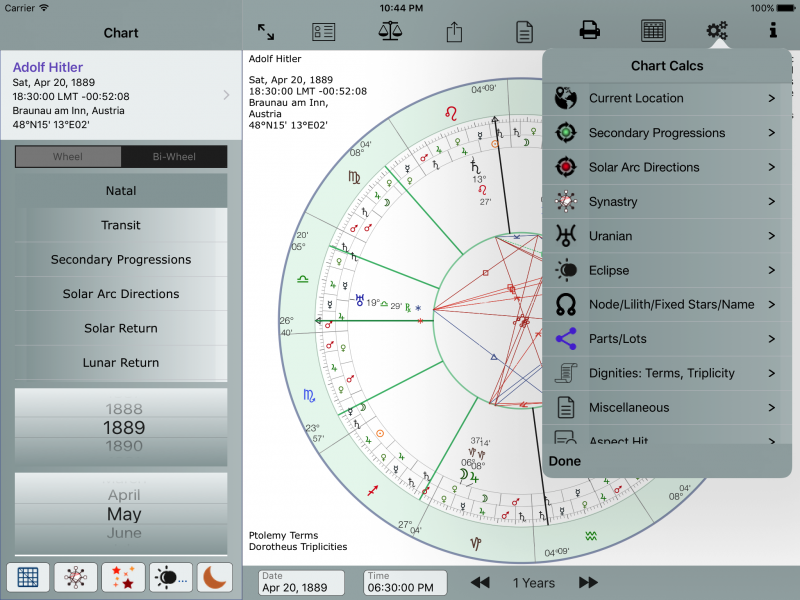Switch to Bi-Wheel view mode

[x=175, y=156]
